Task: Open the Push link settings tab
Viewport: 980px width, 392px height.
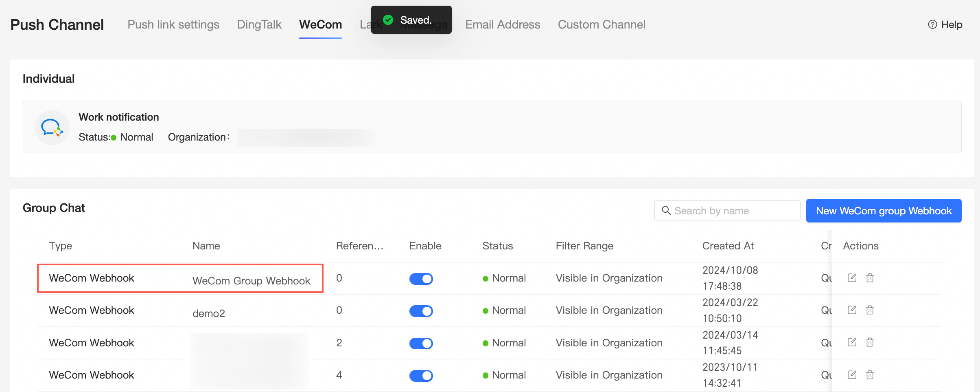Action: tap(173, 24)
